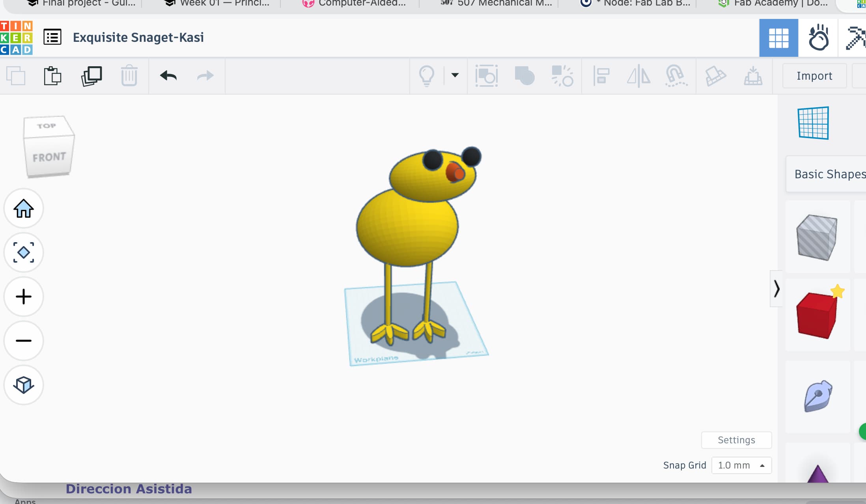866x504 pixels.
Task: Toggle the 3D design grid view button
Action: pyautogui.click(x=778, y=37)
